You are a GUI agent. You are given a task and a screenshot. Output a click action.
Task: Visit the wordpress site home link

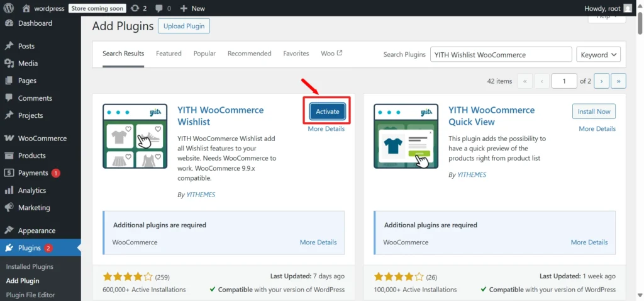43,8
